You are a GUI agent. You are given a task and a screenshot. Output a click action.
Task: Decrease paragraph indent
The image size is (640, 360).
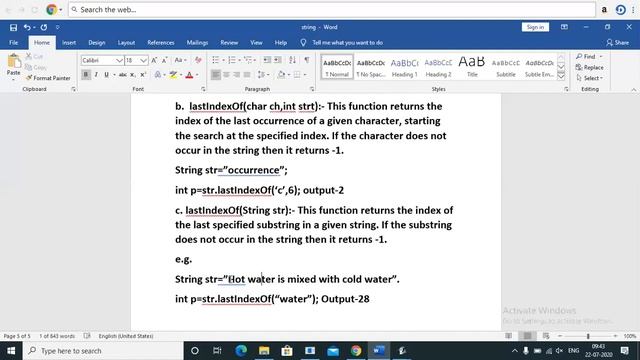[267, 60]
